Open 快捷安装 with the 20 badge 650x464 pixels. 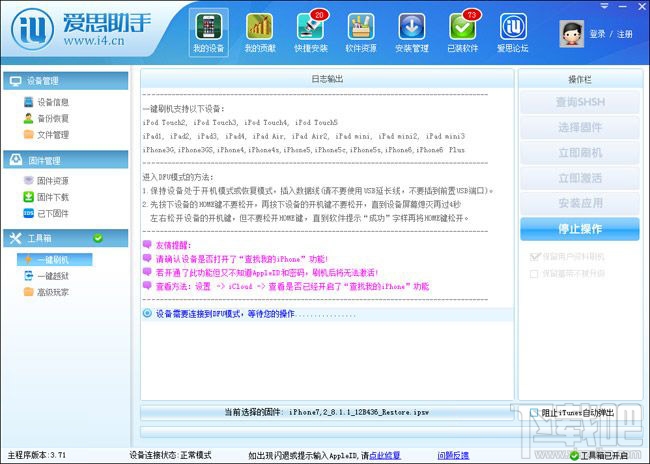click(310, 32)
